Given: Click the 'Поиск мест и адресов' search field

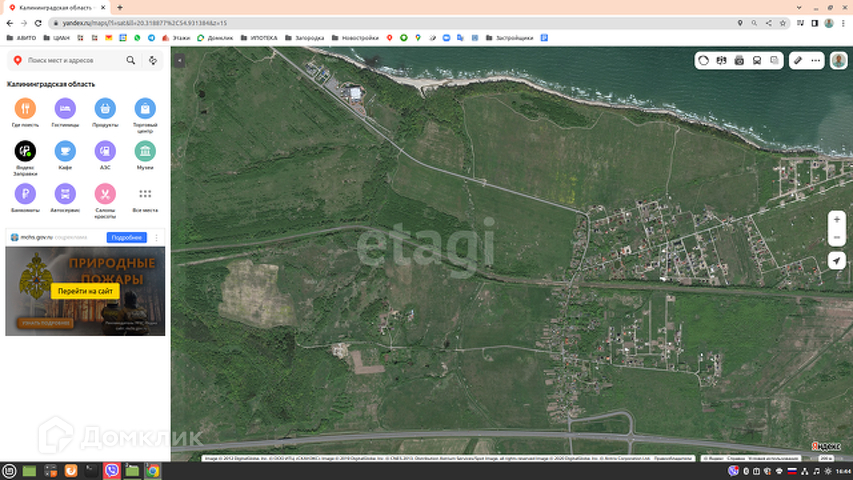Looking at the screenshot, I should pos(70,60).
